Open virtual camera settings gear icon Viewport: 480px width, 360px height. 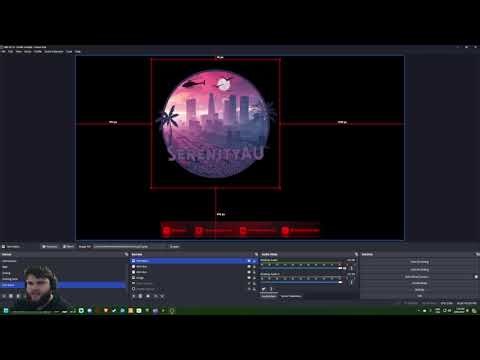coord(476,277)
